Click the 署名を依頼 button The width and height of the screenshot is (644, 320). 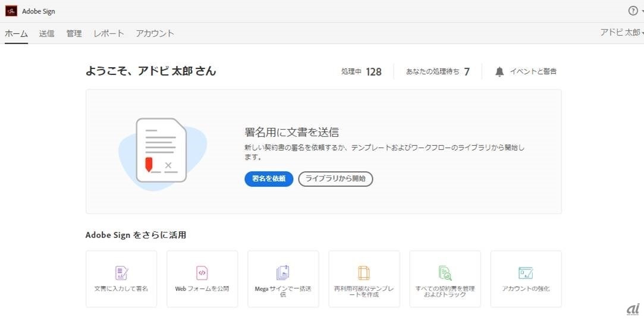tap(269, 179)
